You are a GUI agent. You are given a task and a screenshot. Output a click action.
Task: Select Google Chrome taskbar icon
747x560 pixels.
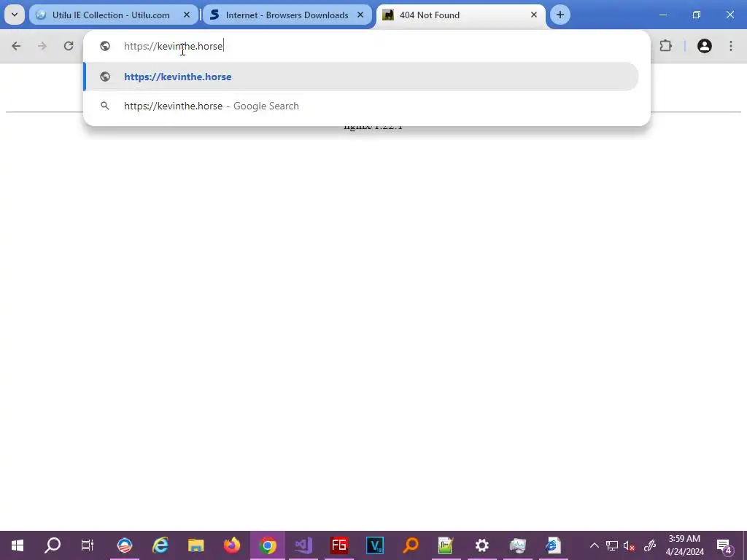(x=268, y=545)
